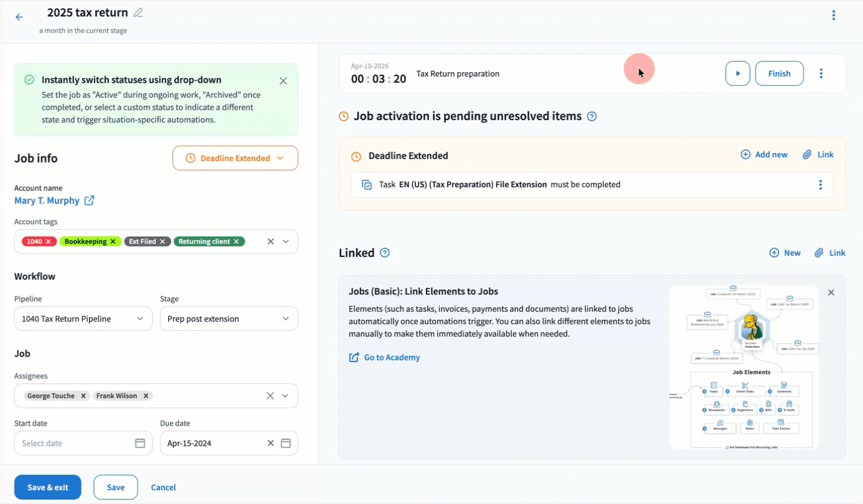This screenshot has height=504, width=863.
Task: Open Mary T. Murphy account external link icon
Action: pos(90,200)
